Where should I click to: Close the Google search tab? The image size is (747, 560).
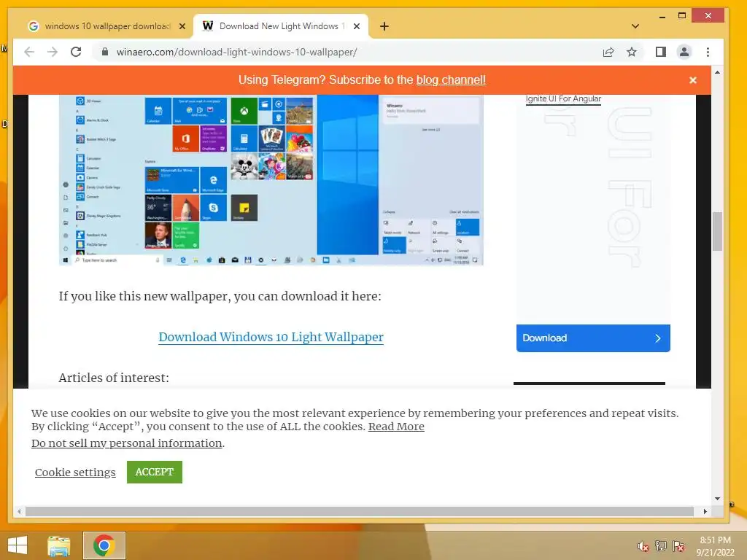pyautogui.click(x=182, y=27)
